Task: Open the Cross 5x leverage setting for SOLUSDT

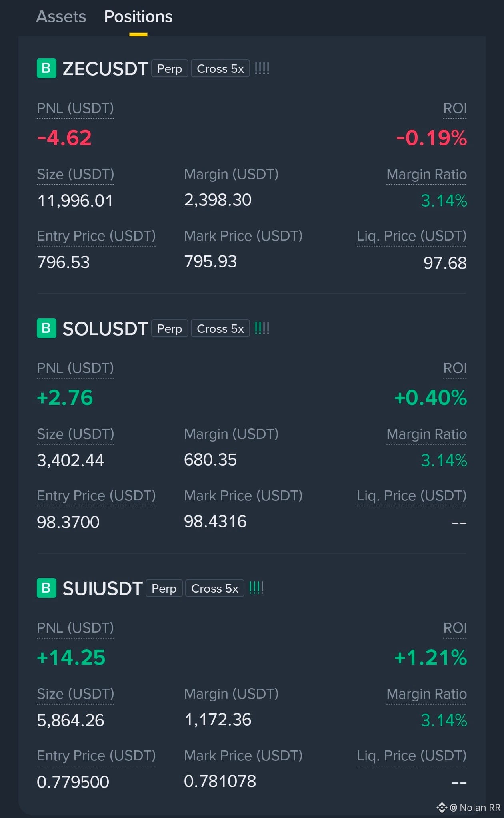Action: coord(220,328)
